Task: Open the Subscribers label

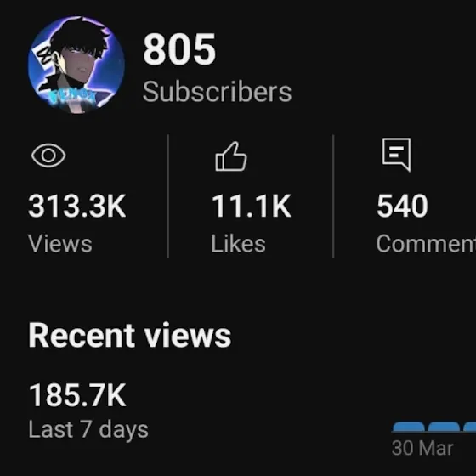Action: coord(217,92)
